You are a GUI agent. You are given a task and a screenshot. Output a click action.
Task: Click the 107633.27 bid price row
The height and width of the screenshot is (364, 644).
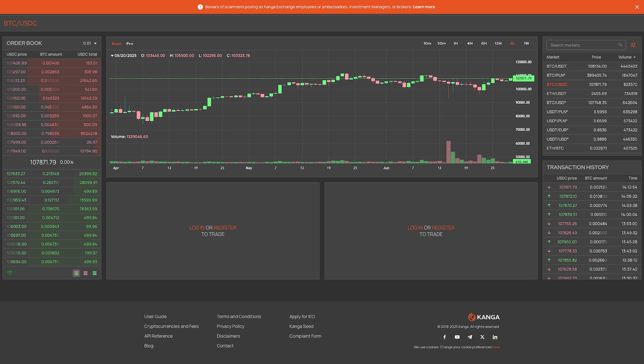coord(52,174)
